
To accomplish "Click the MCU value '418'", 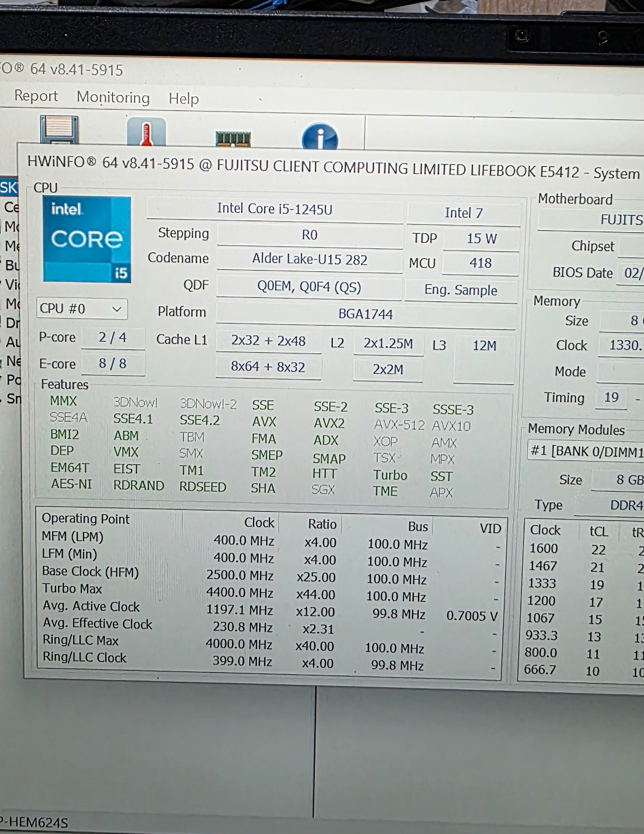I will (x=481, y=263).
